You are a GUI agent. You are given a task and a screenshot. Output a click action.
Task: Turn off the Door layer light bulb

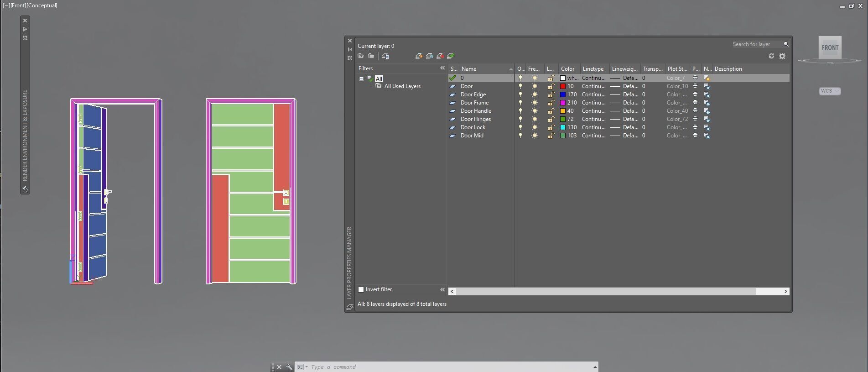(x=520, y=86)
